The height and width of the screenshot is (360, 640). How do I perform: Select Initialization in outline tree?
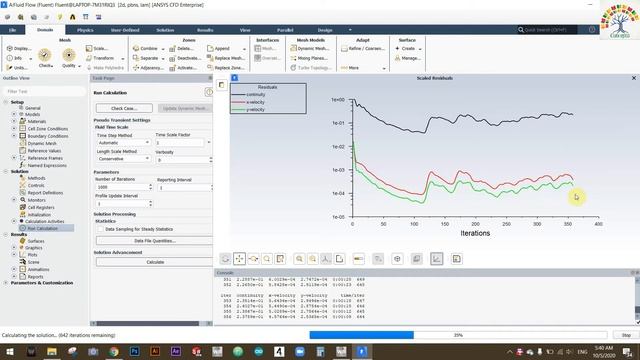(x=39, y=215)
